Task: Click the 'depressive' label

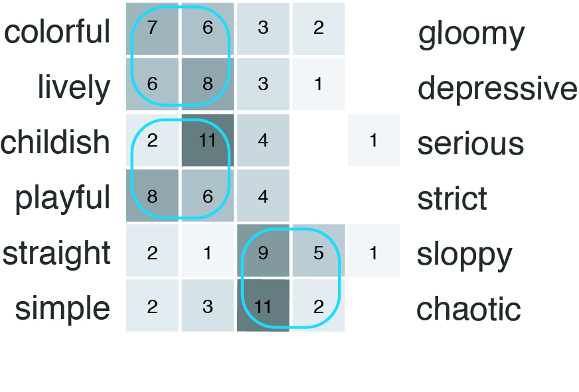Action: click(x=497, y=88)
